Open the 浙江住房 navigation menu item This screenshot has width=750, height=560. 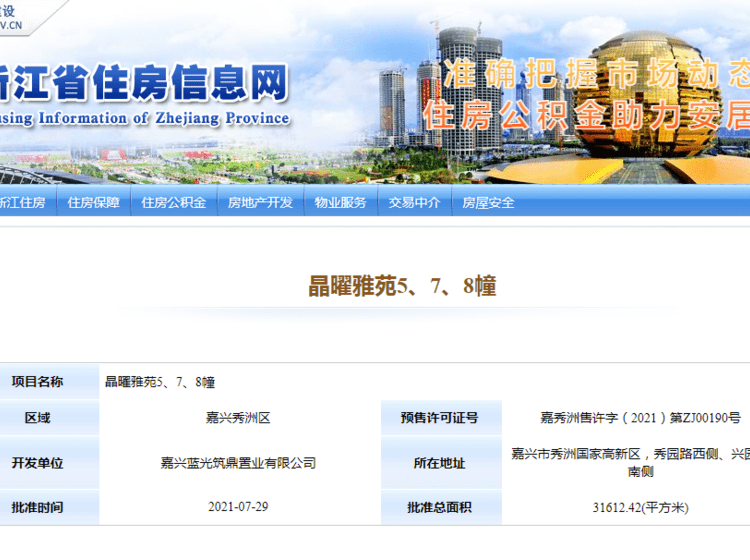tap(22, 202)
